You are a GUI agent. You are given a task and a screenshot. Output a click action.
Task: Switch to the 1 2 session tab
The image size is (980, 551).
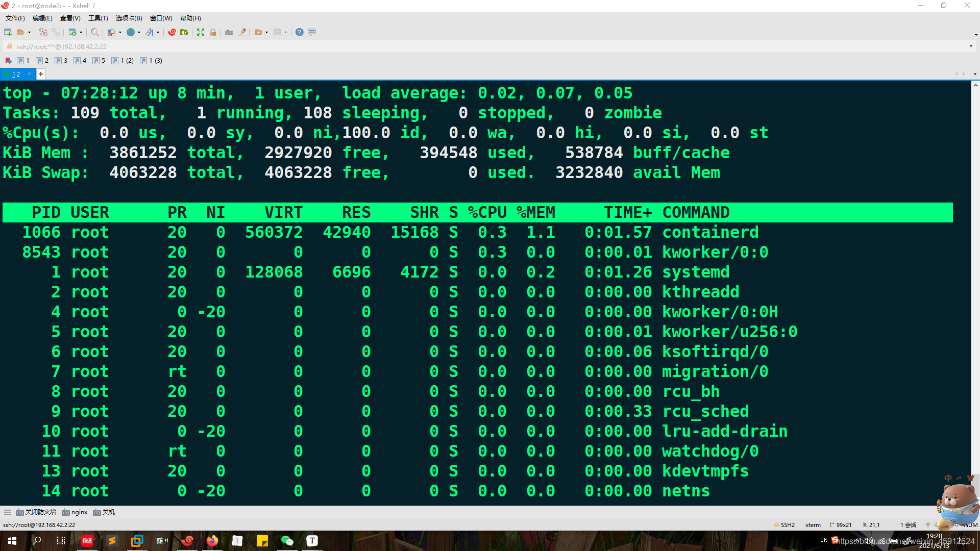[x=16, y=74]
